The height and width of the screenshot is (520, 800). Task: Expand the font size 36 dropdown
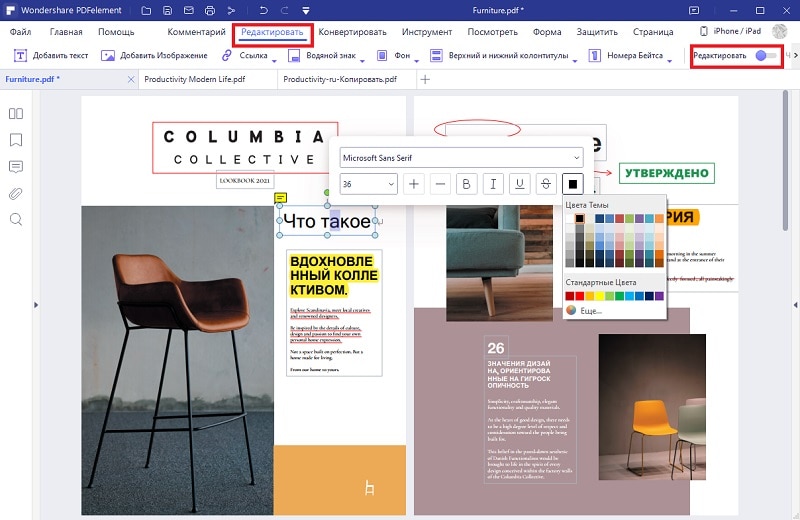(368, 184)
